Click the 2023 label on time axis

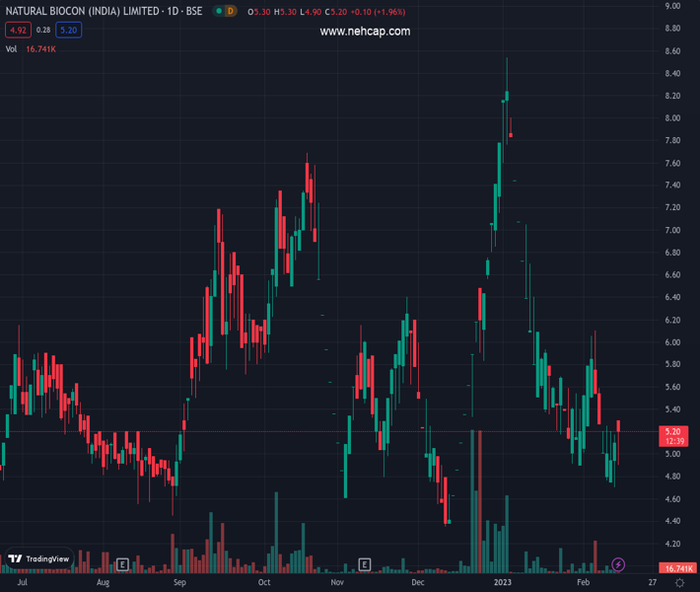502,583
